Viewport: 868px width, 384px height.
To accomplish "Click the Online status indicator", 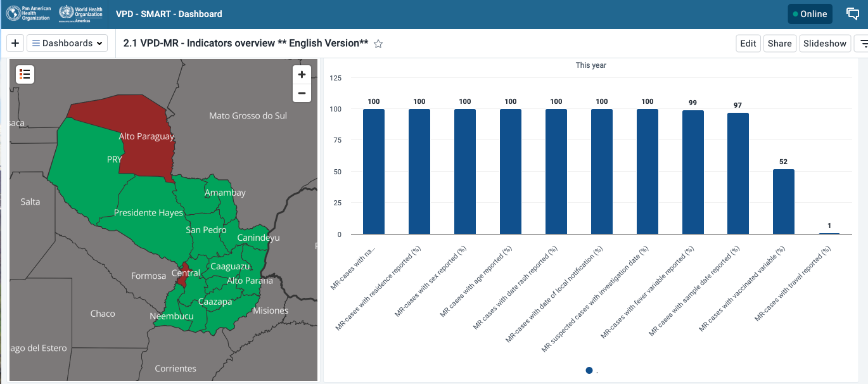I will (810, 14).
